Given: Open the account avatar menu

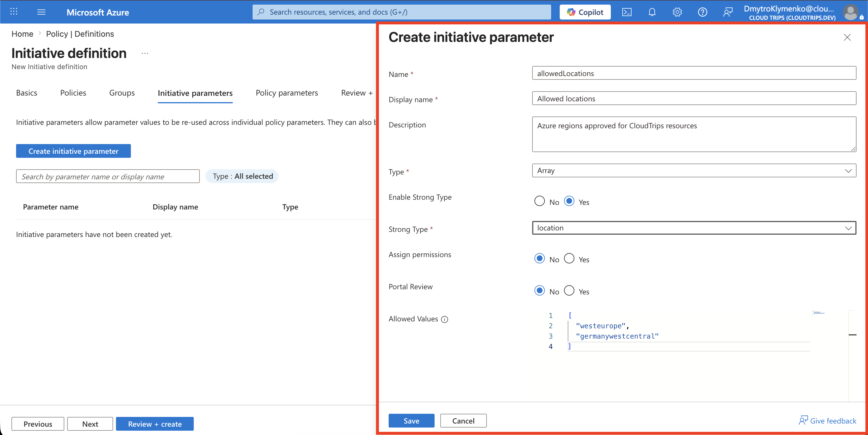Looking at the screenshot, I should 850,12.
